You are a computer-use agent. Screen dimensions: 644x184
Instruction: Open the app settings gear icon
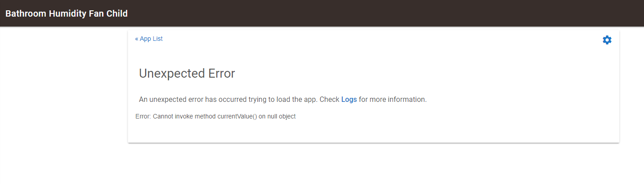(x=607, y=40)
